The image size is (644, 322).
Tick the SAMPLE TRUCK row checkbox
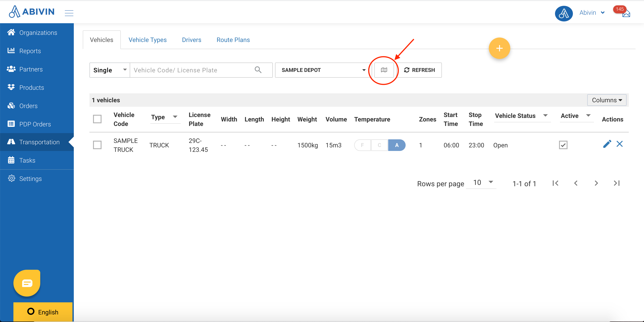(x=97, y=145)
